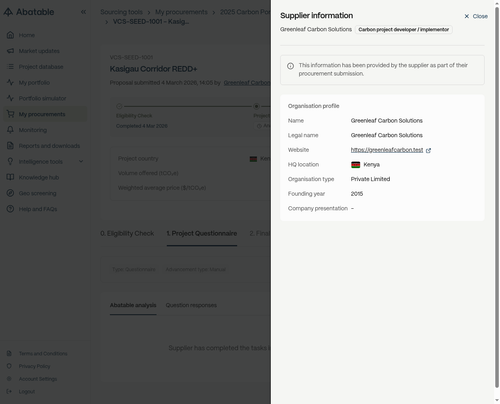This screenshot has height=404, width=500.
Task: Click the Abatable logo
Action: coord(29,12)
